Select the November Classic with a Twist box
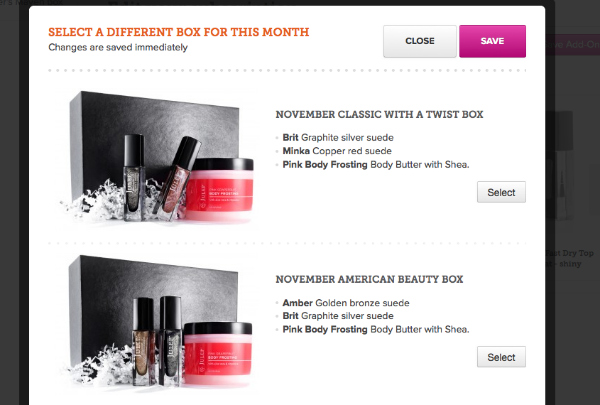This screenshot has width=600, height=405. [501, 192]
